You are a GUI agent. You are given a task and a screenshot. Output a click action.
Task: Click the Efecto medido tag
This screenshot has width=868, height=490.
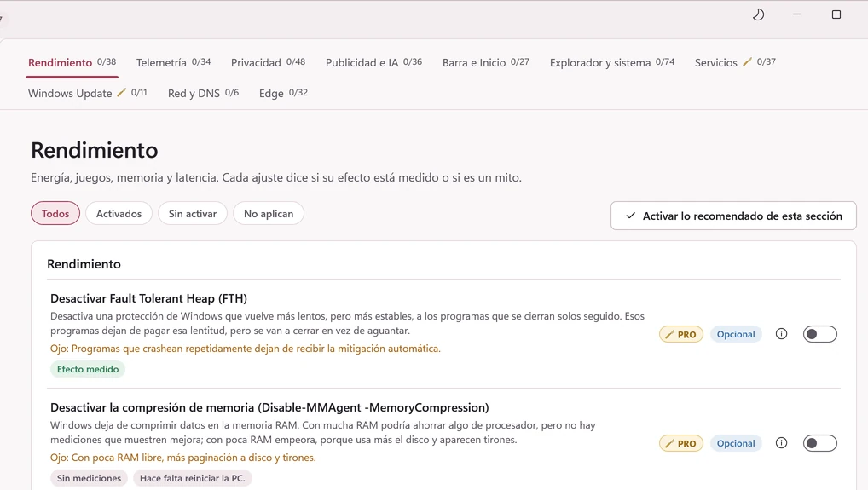coord(88,370)
